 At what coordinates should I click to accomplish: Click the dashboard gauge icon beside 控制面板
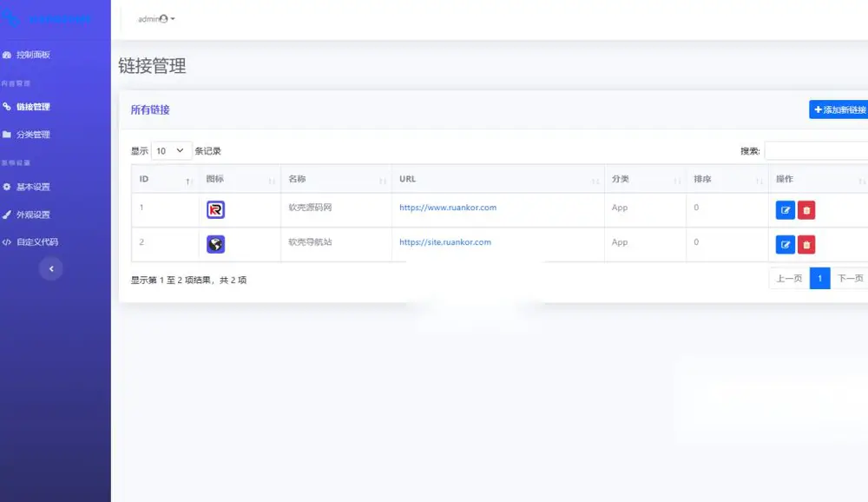click(x=7, y=55)
